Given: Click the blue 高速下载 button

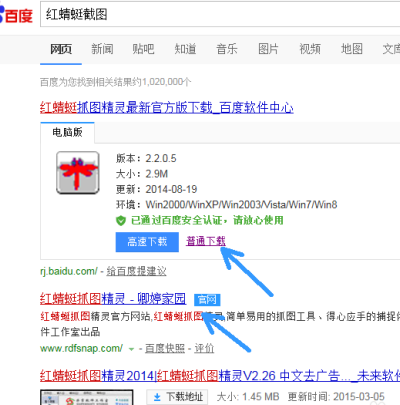Looking at the screenshot, I should 147,242.
